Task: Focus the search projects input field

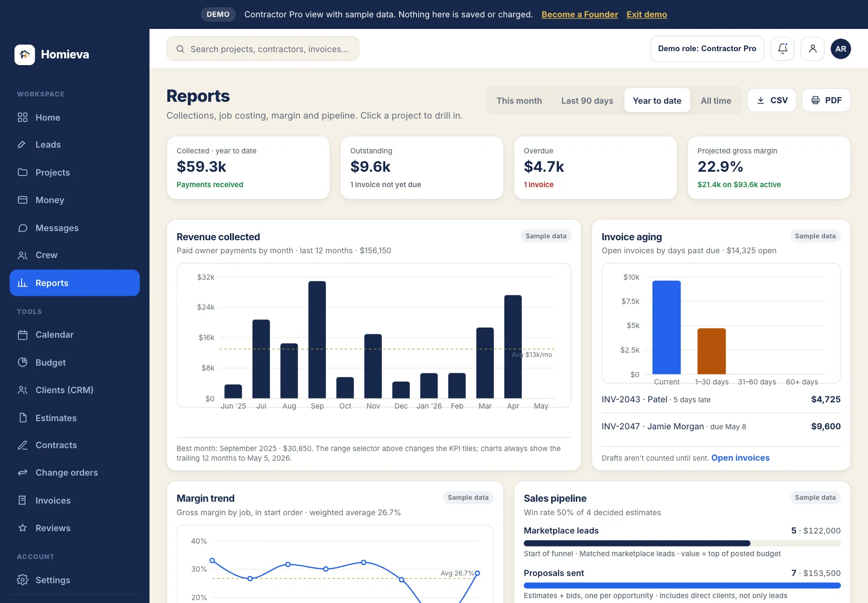Action: tap(263, 49)
